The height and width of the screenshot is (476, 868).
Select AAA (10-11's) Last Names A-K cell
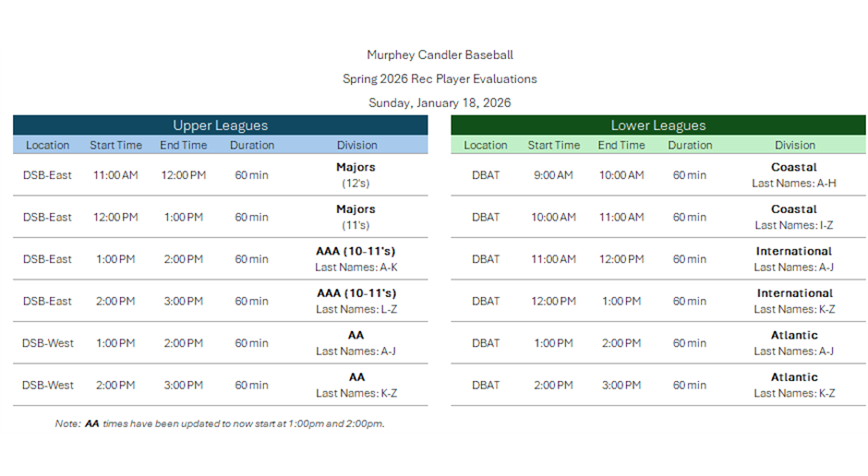356,259
